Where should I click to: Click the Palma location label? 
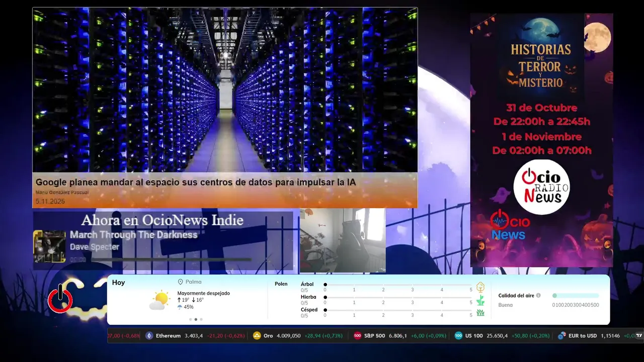[x=193, y=282]
